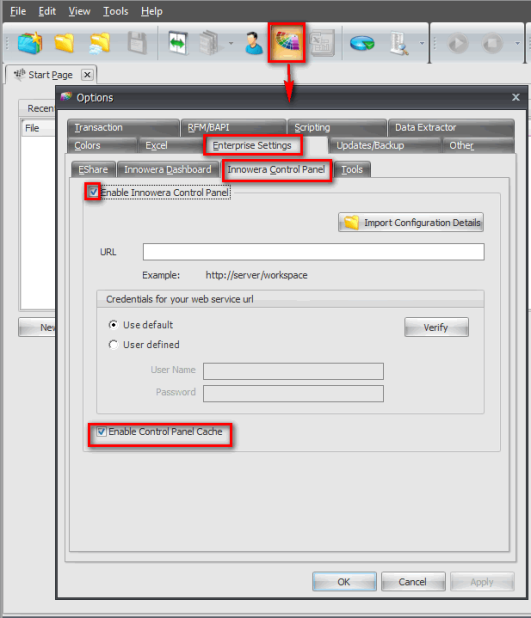Expand dropdown arrow next to stacked documents icon
The width and height of the screenshot is (531, 618).
(231, 43)
